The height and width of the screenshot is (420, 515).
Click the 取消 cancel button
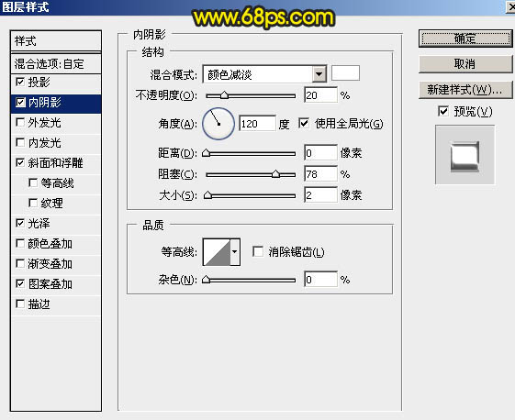tap(465, 63)
